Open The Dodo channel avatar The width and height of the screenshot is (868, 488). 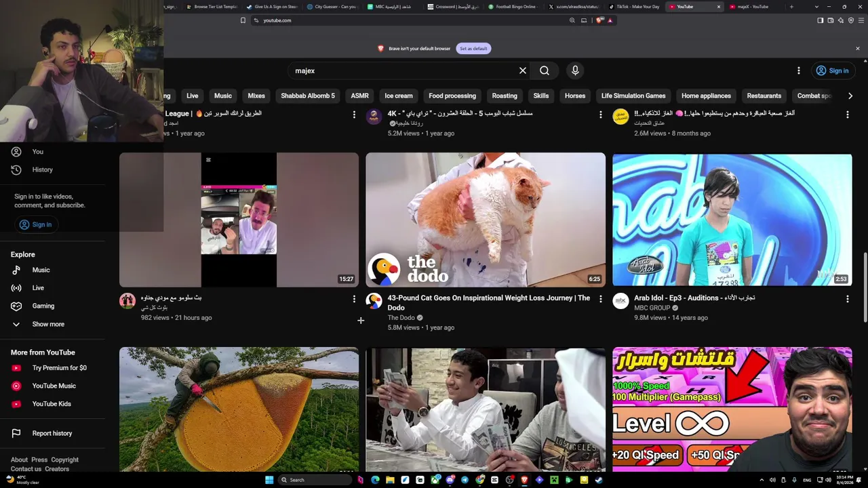click(x=374, y=301)
